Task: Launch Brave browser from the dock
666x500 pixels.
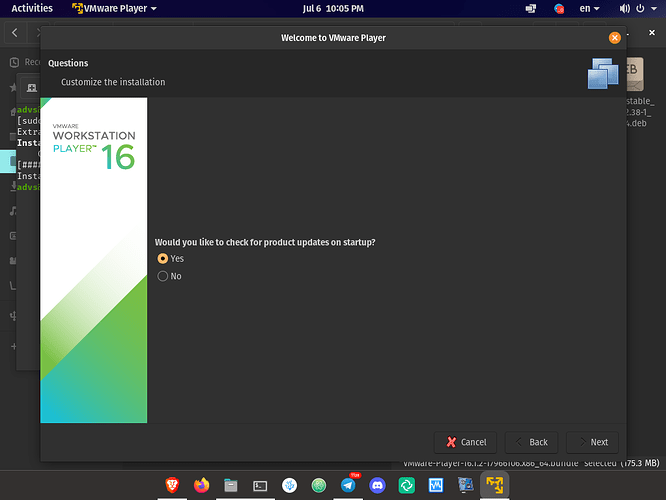Action: tap(172, 485)
